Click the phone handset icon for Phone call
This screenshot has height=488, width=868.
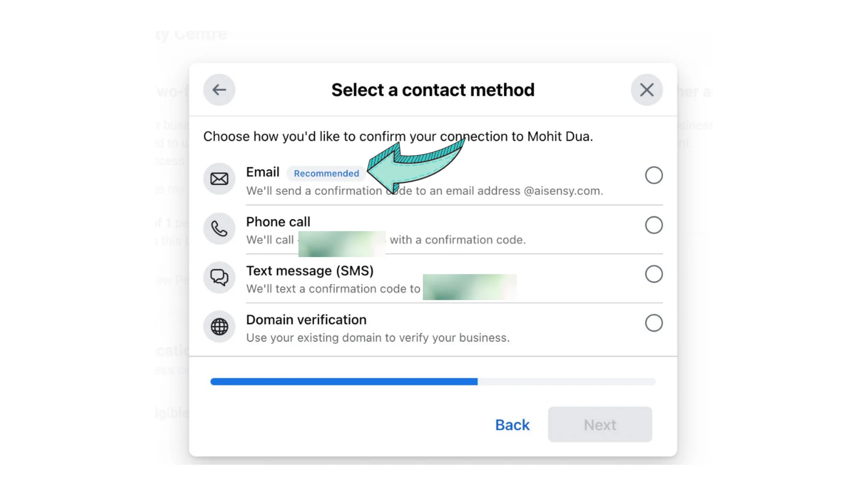(x=219, y=229)
